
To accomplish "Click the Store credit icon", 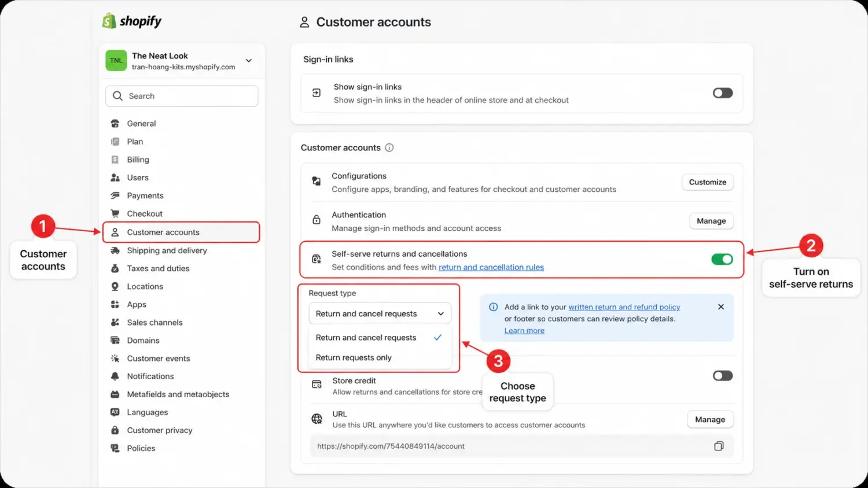I will [317, 385].
